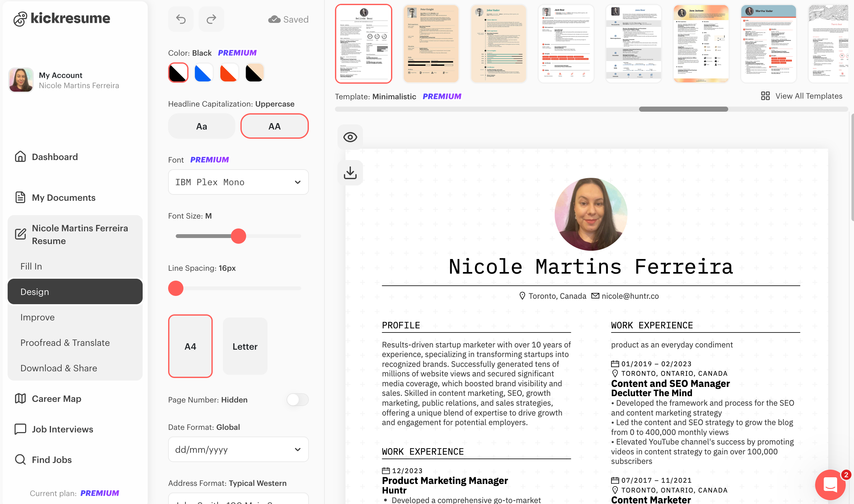Viewport: 854px width, 504px height.
Task: Pick the blue color swatch
Action: pyautogui.click(x=203, y=73)
